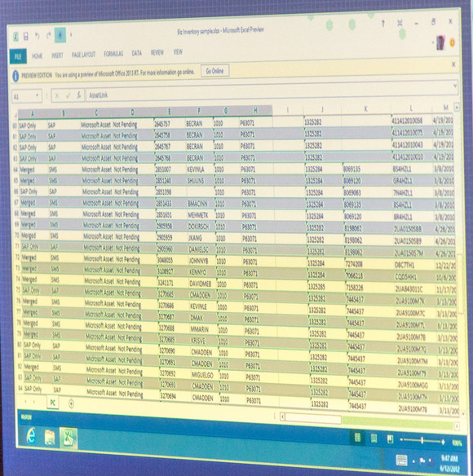Open the DATA tab
The image size is (473, 476).
click(137, 53)
